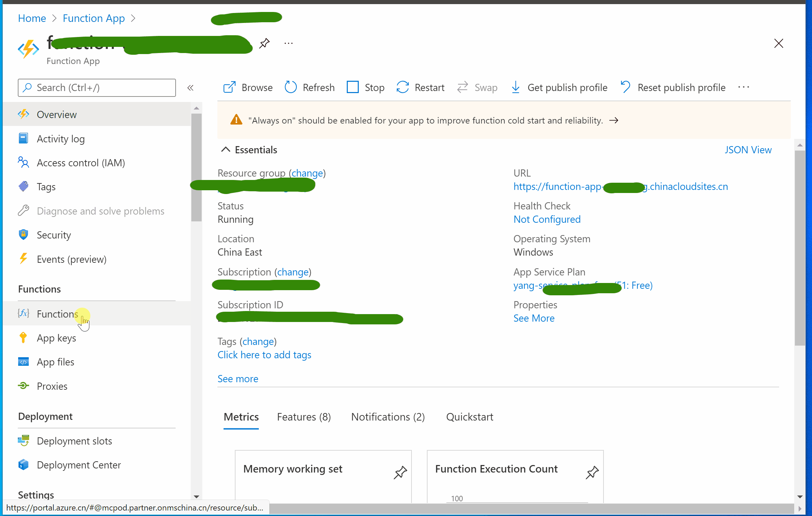
Task: Click the Browse toolbar icon
Action: (229, 88)
